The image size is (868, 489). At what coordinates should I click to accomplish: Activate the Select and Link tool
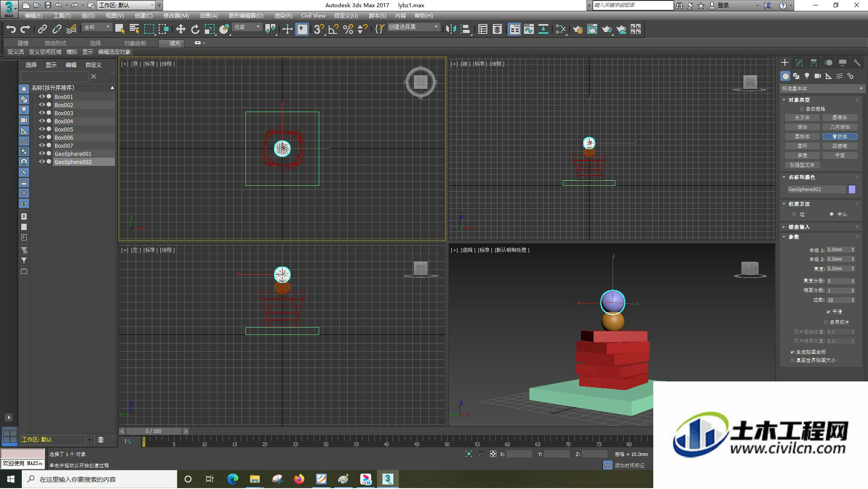42,29
